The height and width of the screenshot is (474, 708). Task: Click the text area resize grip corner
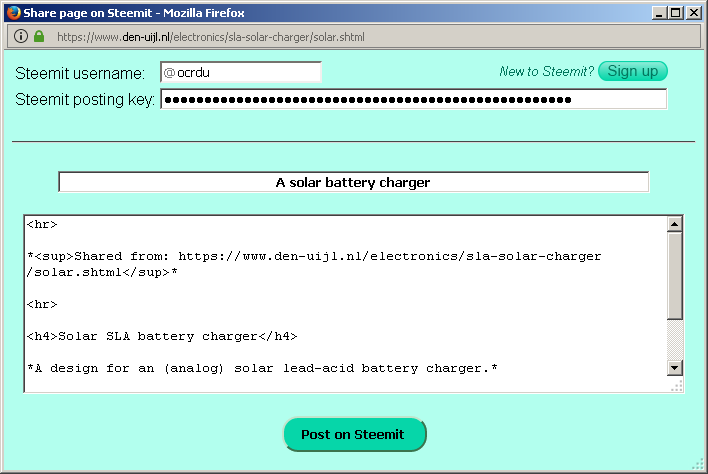677,386
